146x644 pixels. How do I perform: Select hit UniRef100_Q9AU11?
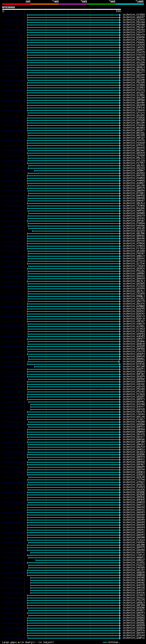[x=134, y=276]
